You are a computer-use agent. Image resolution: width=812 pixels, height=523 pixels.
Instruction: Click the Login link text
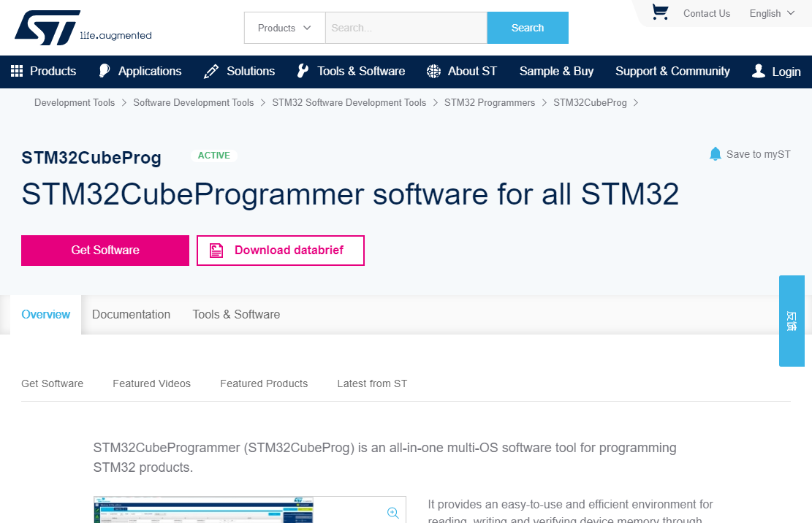[786, 72]
